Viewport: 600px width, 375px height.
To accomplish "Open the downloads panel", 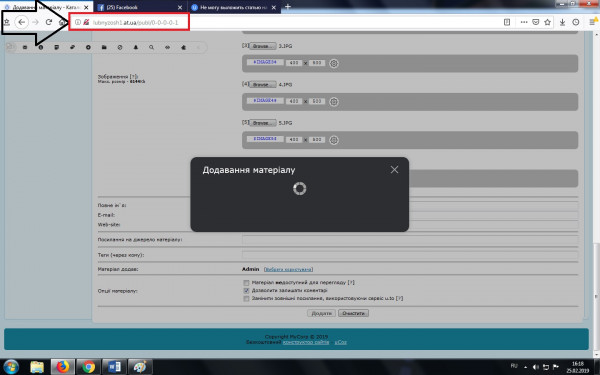I will click(562, 22).
